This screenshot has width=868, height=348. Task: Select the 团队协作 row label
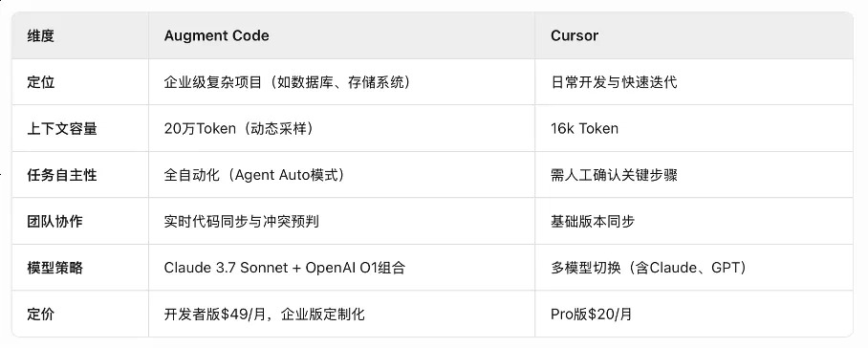click(x=54, y=221)
